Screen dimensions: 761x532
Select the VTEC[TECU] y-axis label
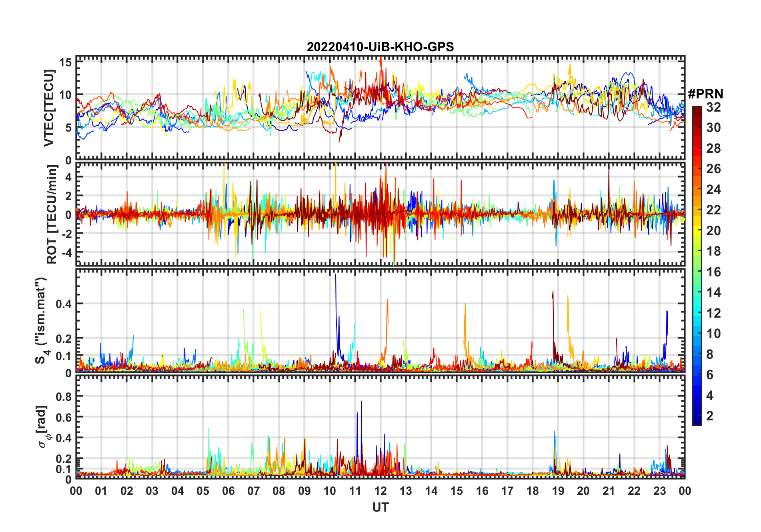click(49, 108)
